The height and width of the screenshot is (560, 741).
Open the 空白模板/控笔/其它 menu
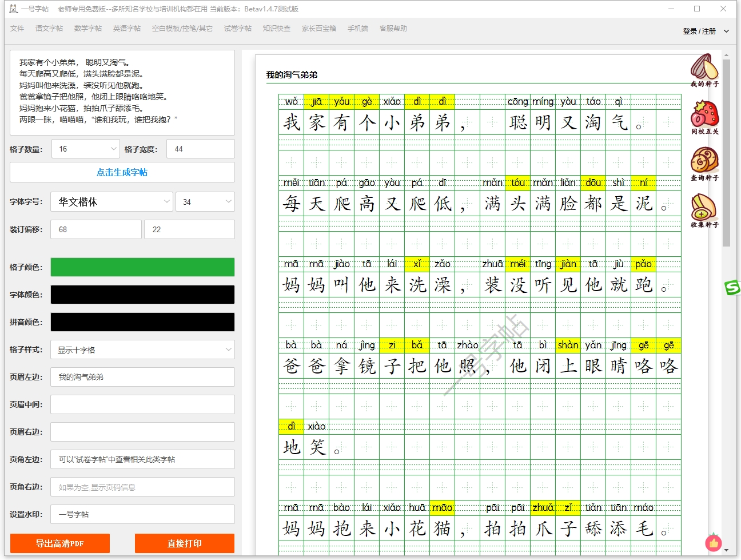click(182, 28)
